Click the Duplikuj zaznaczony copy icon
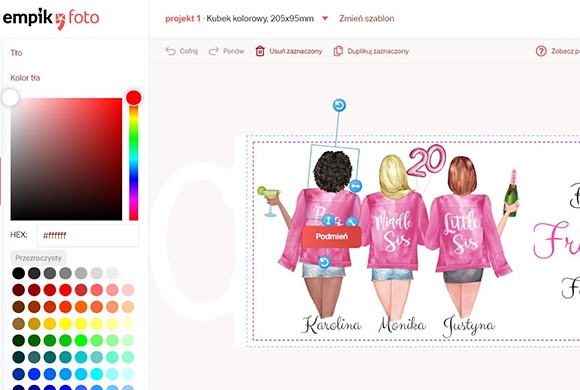This screenshot has height=390, width=580. 338,51
